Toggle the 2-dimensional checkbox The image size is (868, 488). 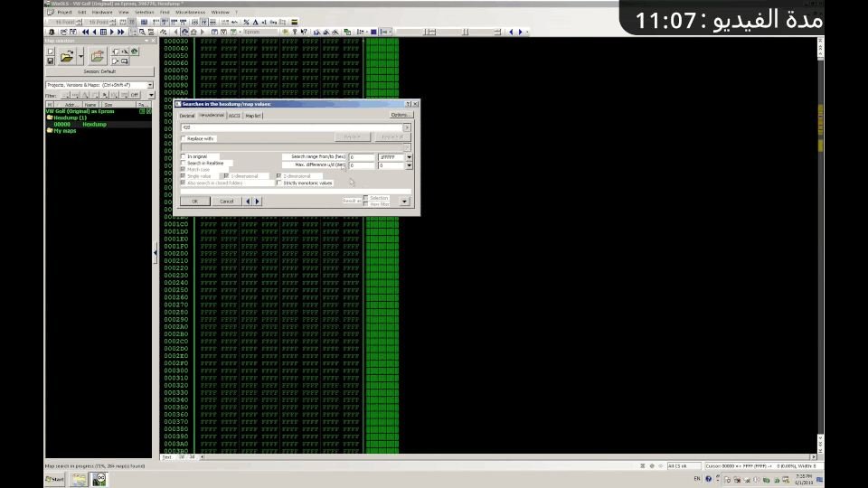point(279,176)
